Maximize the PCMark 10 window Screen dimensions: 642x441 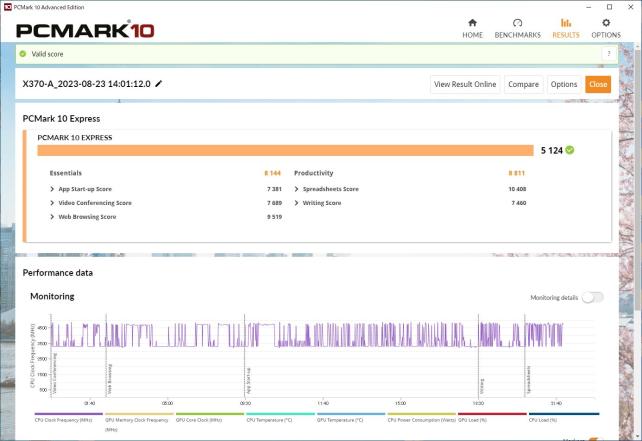610,7
